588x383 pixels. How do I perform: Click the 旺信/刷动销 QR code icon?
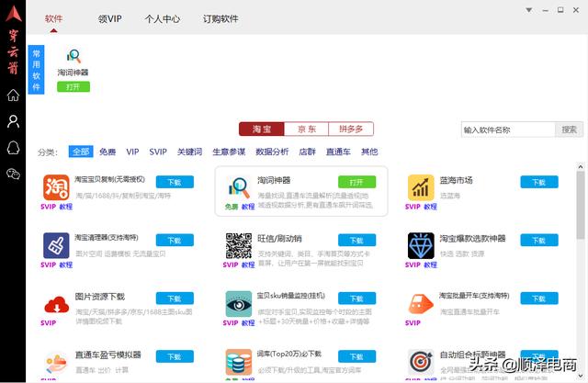tap(239, 245)
